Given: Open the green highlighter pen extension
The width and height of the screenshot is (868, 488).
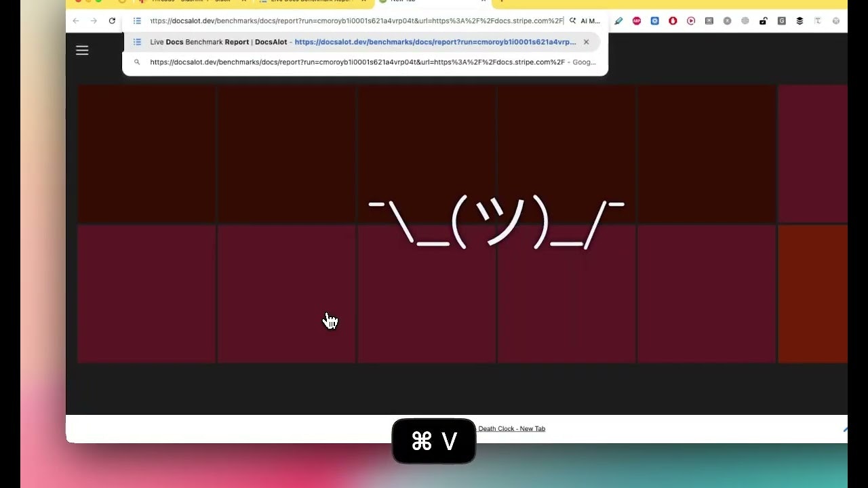Looking at the screenshot, I should (x=618, y=21).
